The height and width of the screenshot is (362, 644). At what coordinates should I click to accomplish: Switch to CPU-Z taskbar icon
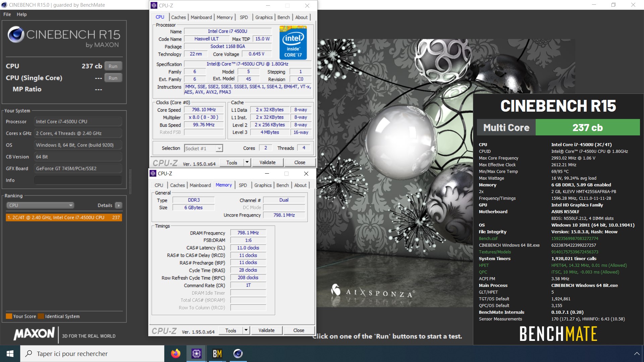[196, 354]
